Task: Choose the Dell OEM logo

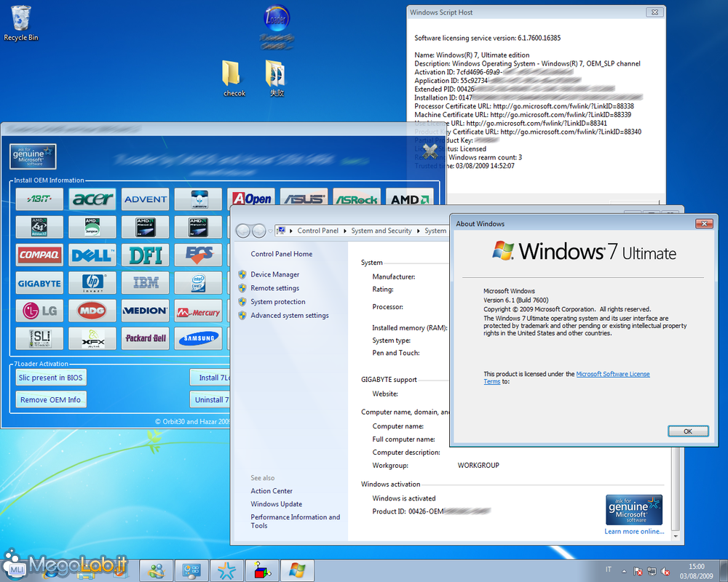Action: [92, 255]
